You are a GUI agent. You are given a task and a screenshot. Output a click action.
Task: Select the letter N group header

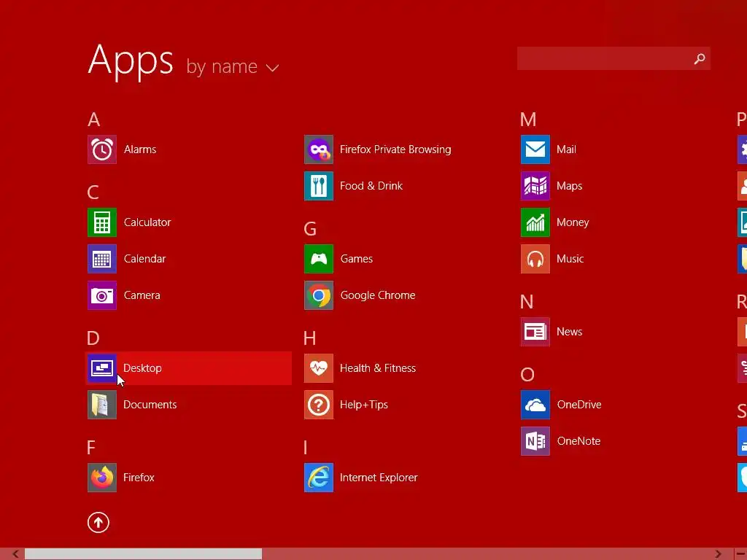tap(527, 302)
